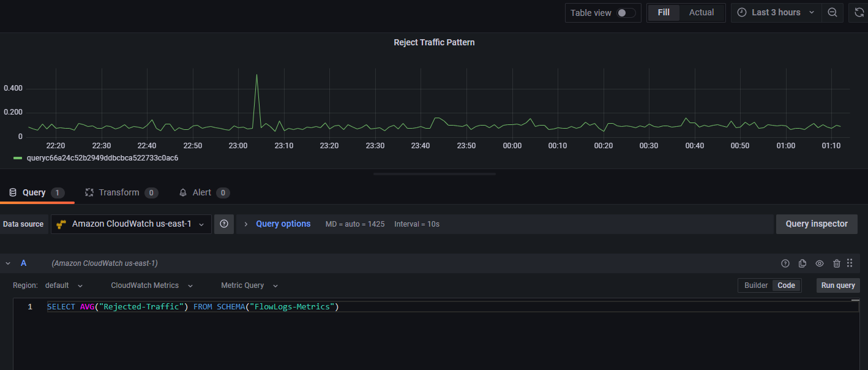This screenshot has height=370, width=868.
Task: Delete query A with the trash icon
Action: point(837,263)
